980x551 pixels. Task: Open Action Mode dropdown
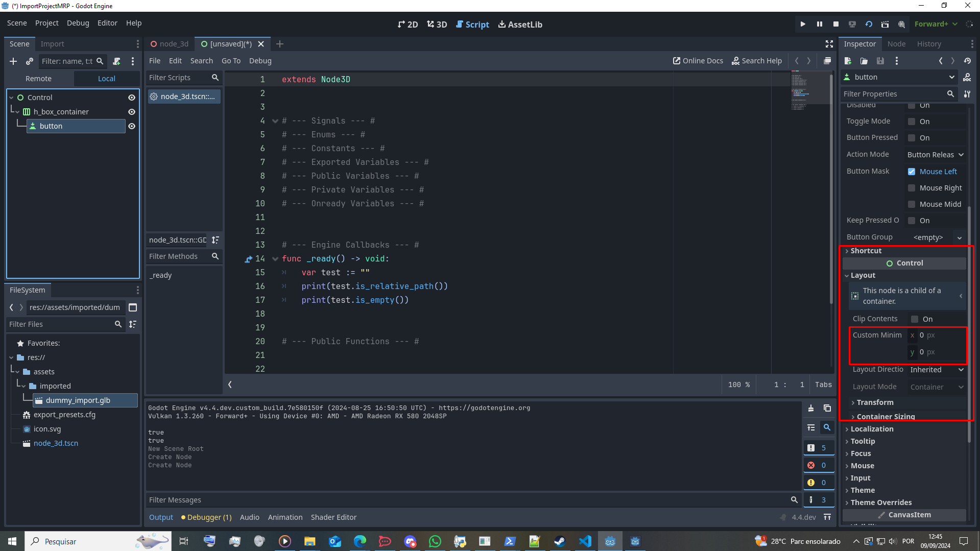[936, 155]
